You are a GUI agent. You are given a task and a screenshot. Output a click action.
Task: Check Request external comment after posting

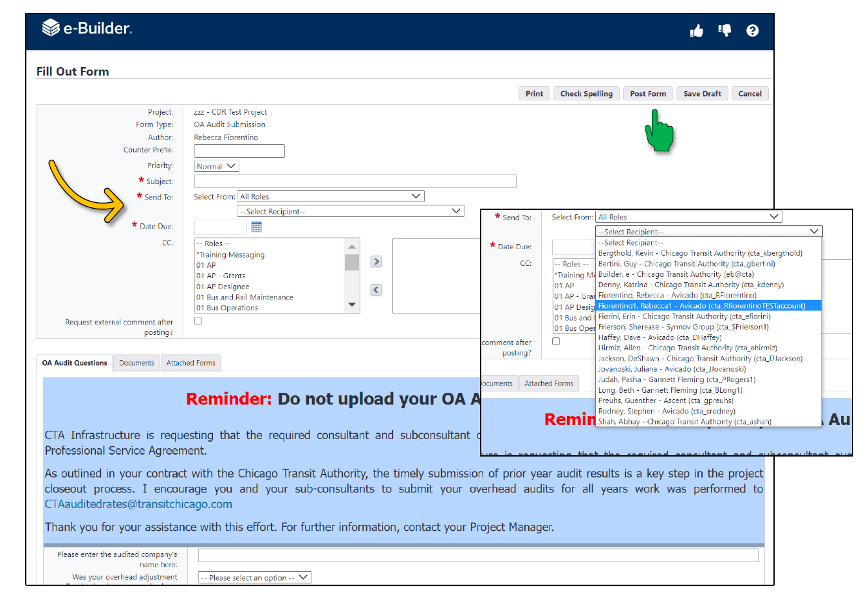198,321
